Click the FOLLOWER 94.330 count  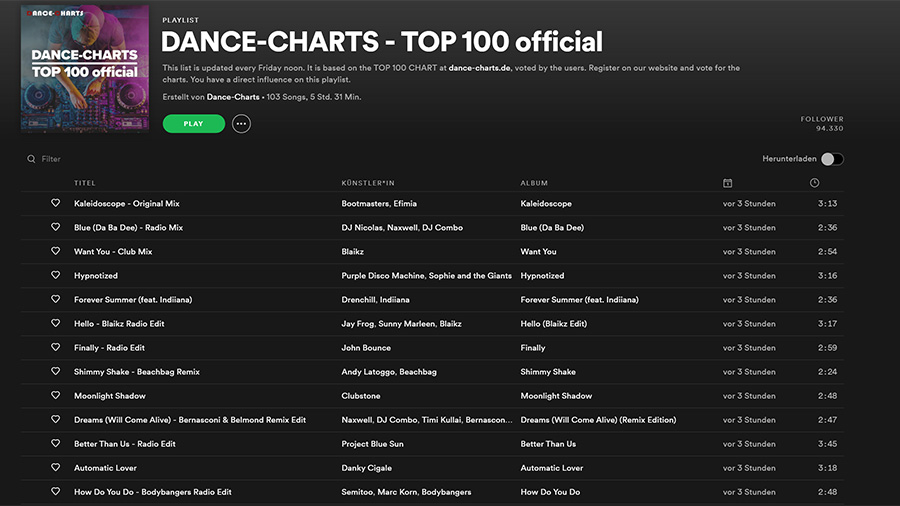tap(823, 123)
